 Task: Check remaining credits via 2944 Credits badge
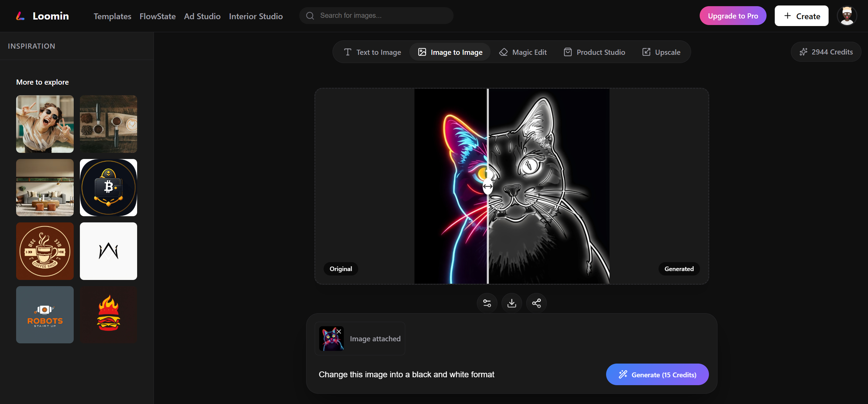[x=826, y=52]
